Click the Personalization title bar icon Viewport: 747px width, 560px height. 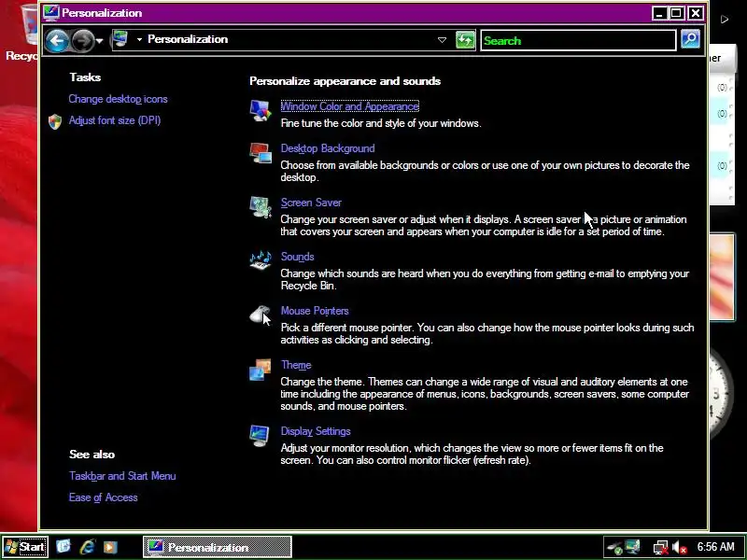pos(51,12)
